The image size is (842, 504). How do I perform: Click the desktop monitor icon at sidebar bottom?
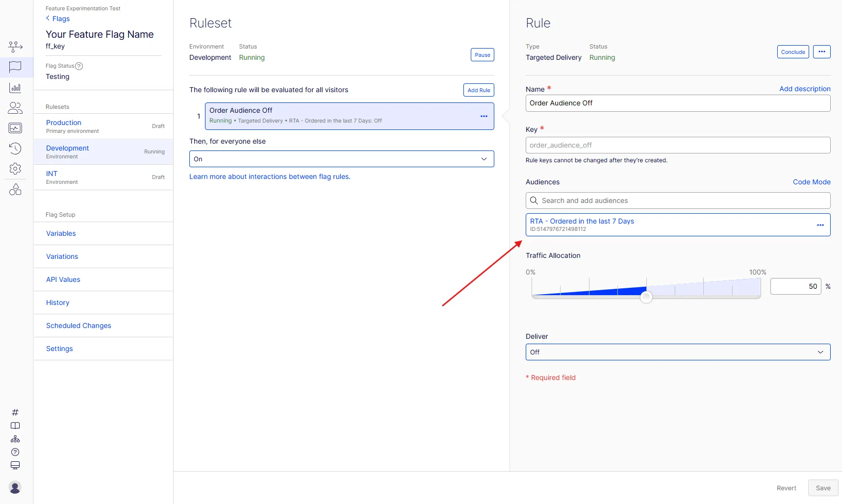[x=15, y=465]
